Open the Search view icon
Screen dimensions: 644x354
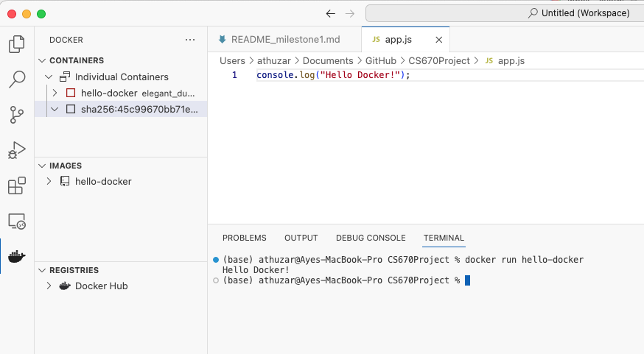click(x=16, y=79)
